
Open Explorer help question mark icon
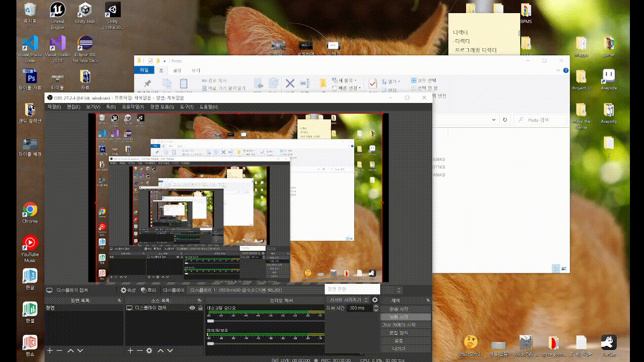pos(566,70)
